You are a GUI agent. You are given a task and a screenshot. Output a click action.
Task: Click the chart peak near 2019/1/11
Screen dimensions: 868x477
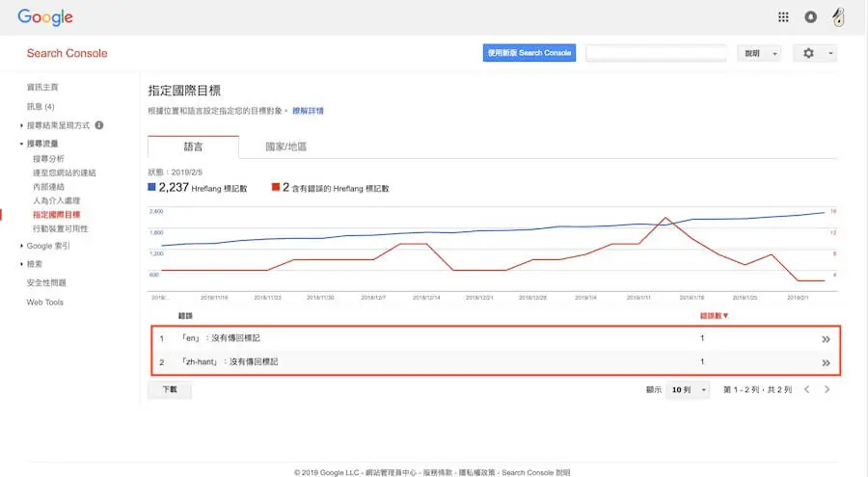coord(665,218)
